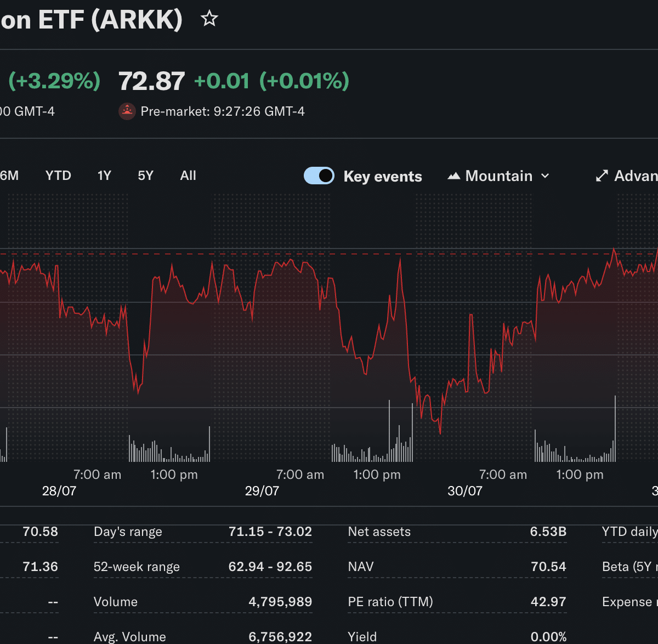Viewport: 658px width, 644px height.
Task: Click the 52-week range label
Action: point(137,567)
